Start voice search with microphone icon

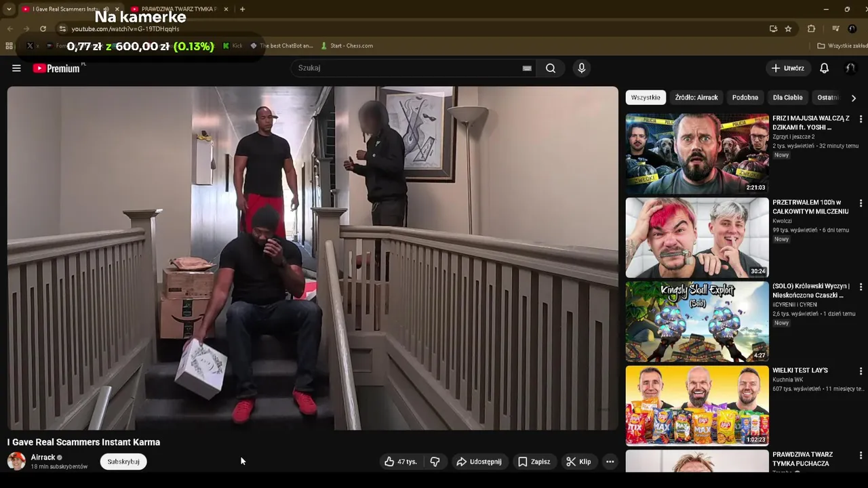pyautogui.click(x=581, y=68)
